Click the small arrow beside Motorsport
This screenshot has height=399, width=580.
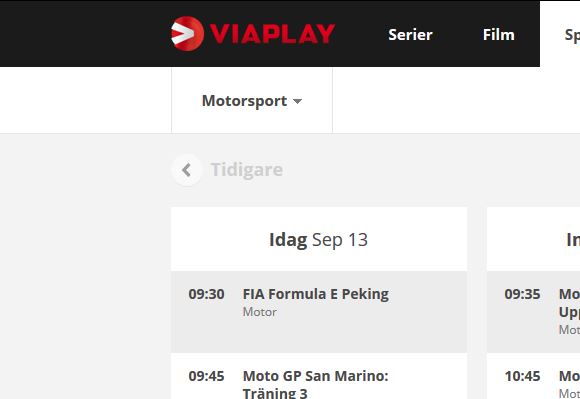(x=297, y=101)
